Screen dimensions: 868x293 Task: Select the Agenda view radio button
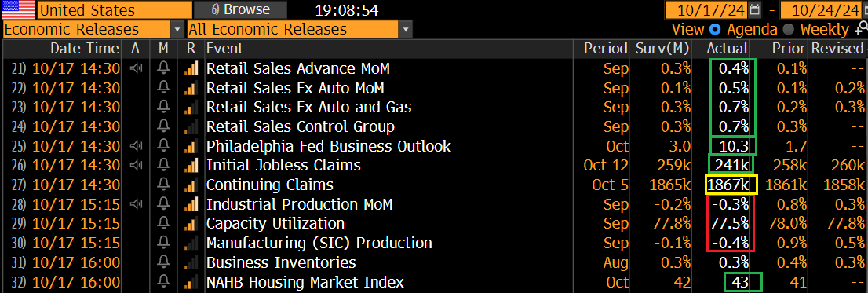(x=715, y=29)
